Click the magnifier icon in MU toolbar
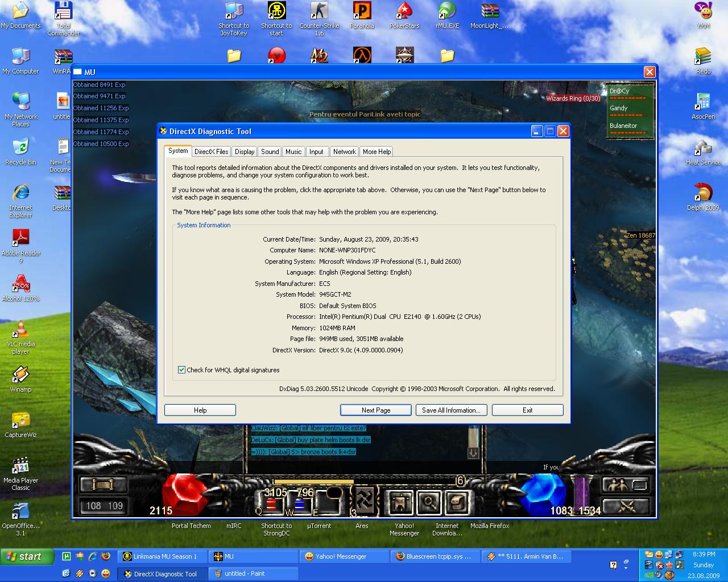The image size is (728, 582). point(430,502)
